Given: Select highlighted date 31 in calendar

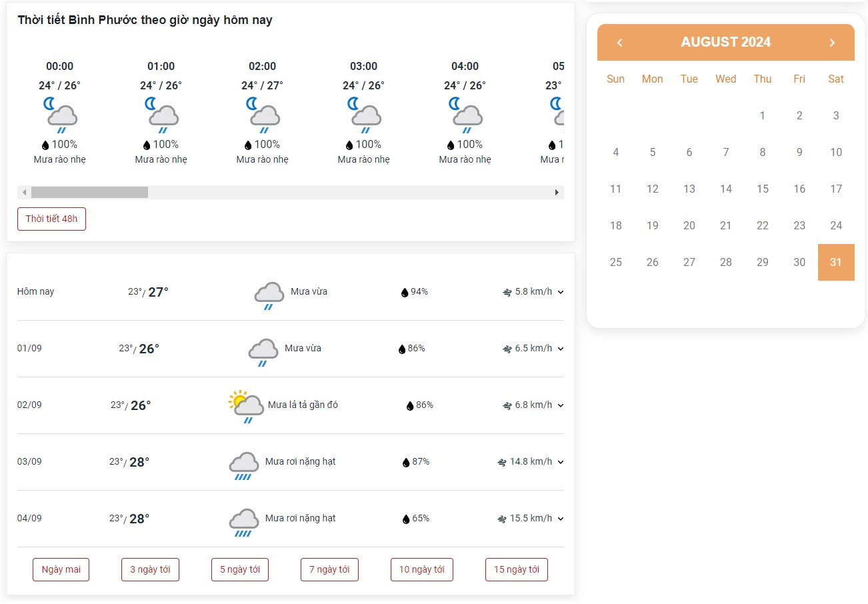Looking at the screenshot, I should tap(836, 262).
